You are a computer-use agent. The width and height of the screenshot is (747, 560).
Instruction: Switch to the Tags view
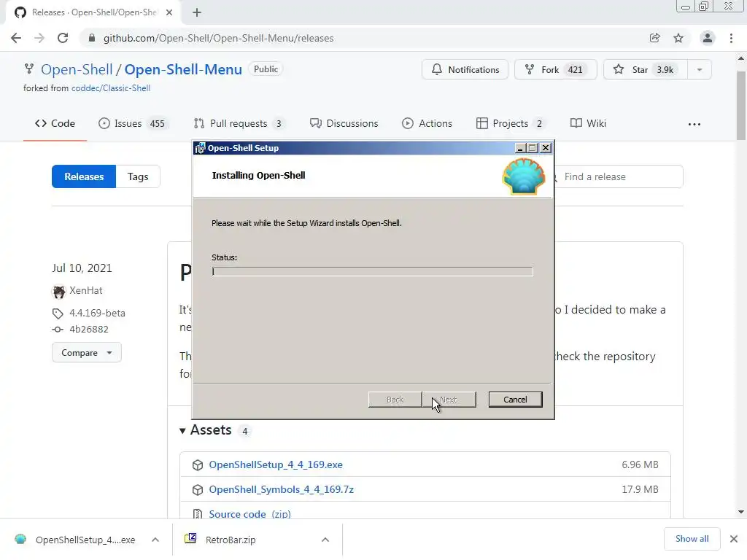[x=138, y=176]
